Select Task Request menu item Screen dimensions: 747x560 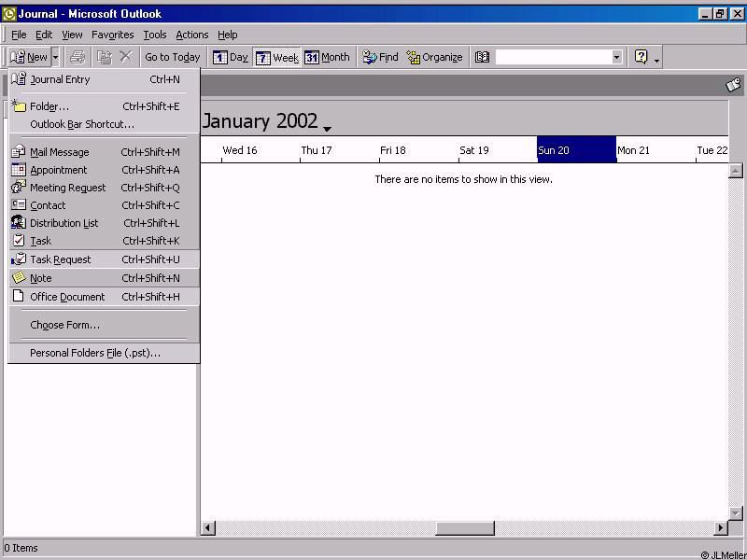tap(104, 259)
